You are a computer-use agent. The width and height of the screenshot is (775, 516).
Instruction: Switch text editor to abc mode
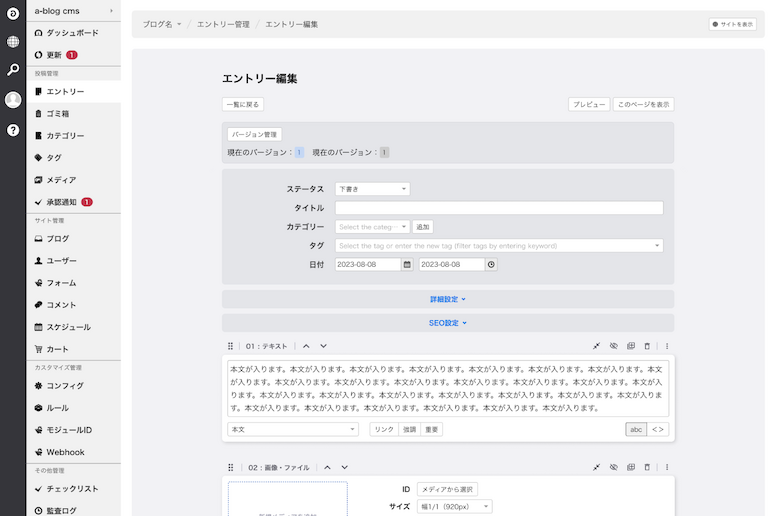point(635,429)
